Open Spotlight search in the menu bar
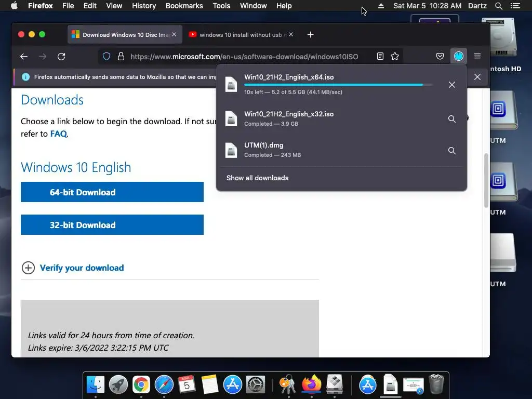This screenshot has width=532, height=399. coord(498,6)
